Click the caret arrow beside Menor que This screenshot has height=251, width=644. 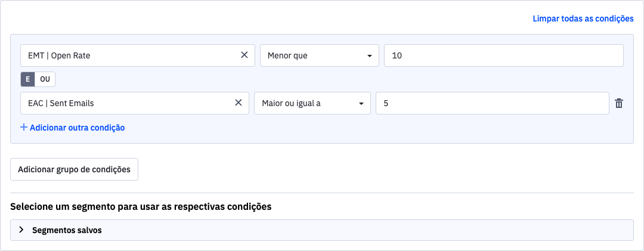370,56
